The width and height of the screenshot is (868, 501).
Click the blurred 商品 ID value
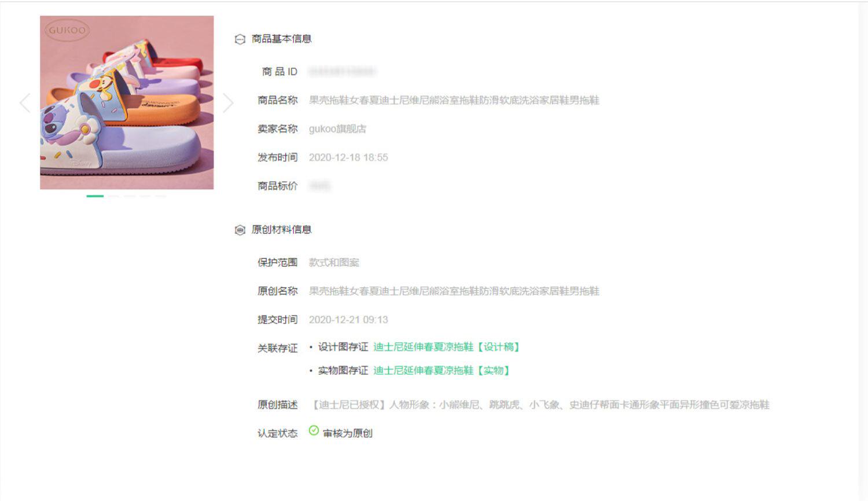(342, 72)
